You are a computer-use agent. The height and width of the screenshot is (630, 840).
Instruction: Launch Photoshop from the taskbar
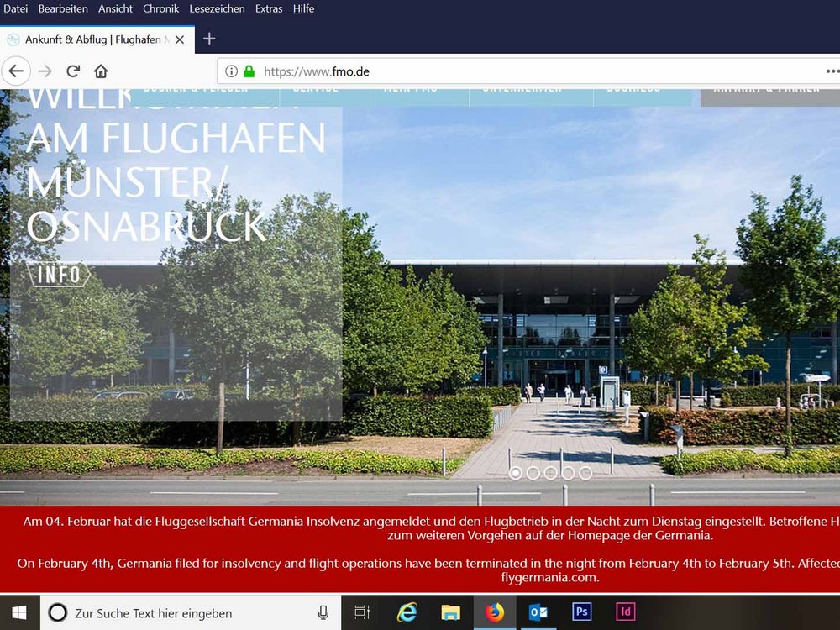(x=581, y=612)
